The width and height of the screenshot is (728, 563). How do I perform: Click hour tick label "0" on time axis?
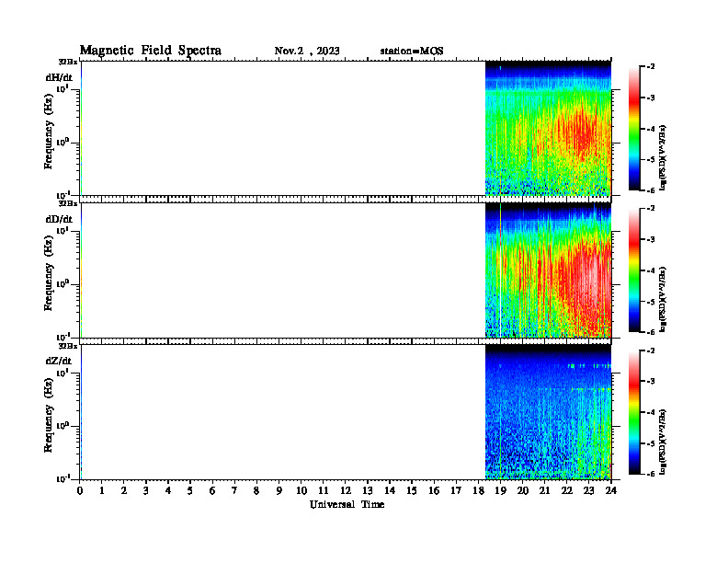tap(80, 491)
